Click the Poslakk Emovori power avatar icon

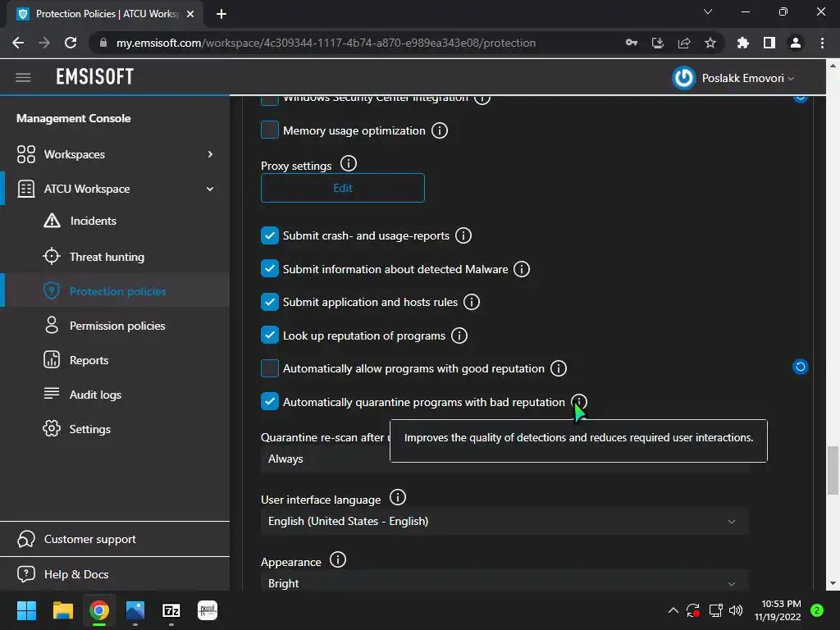tap(683, 78)
